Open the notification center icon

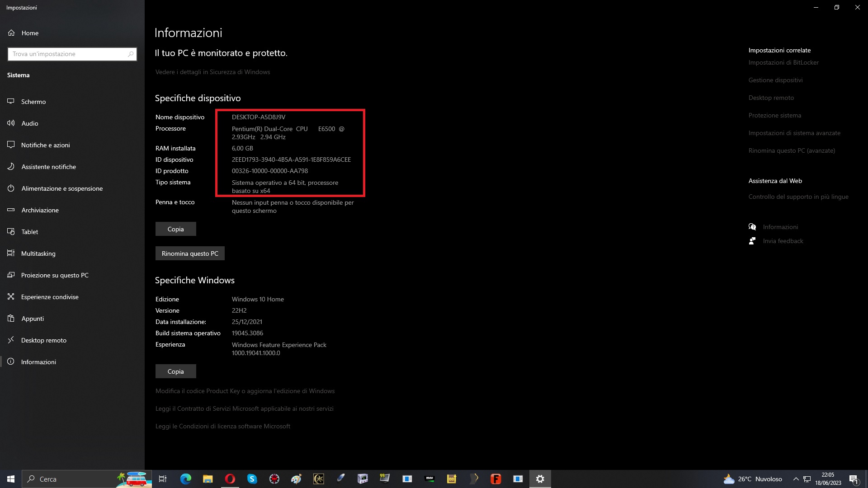pyautogui.click(x=854, y=479)
